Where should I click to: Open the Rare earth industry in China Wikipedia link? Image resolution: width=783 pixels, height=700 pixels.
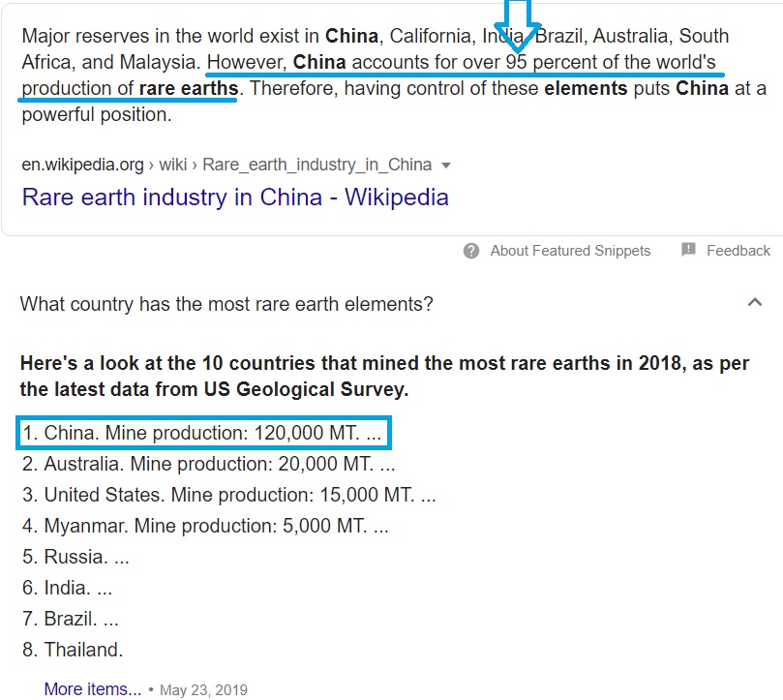pyautogui.click(x=235, y=197)
